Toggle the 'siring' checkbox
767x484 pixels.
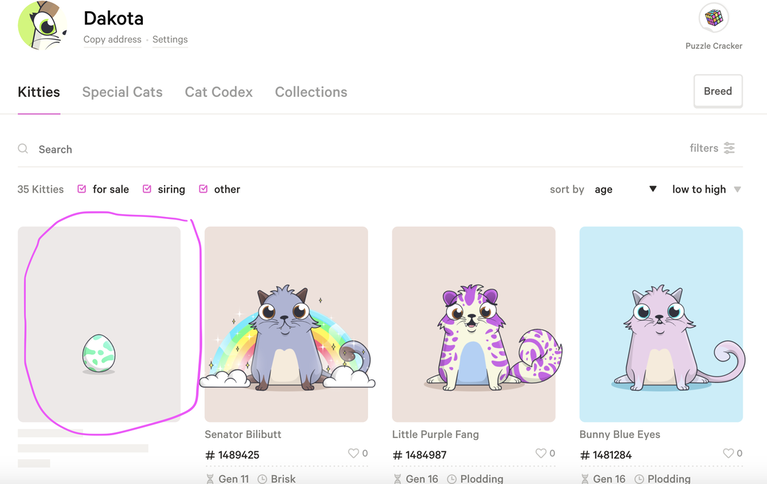tap(147, 189)
